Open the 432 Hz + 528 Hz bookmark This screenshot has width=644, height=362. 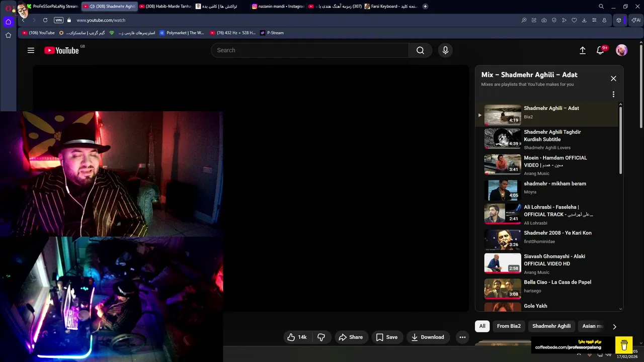coord(233,33)
